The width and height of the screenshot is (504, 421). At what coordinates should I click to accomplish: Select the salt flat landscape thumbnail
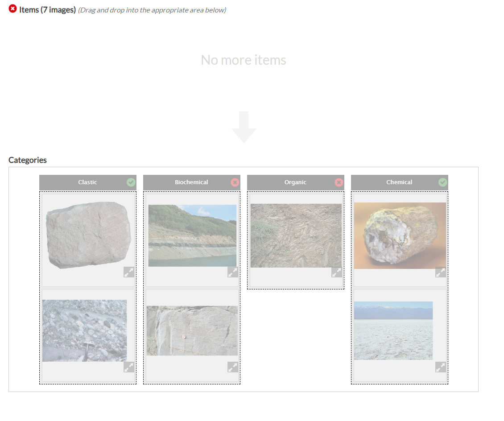point(393,330)
